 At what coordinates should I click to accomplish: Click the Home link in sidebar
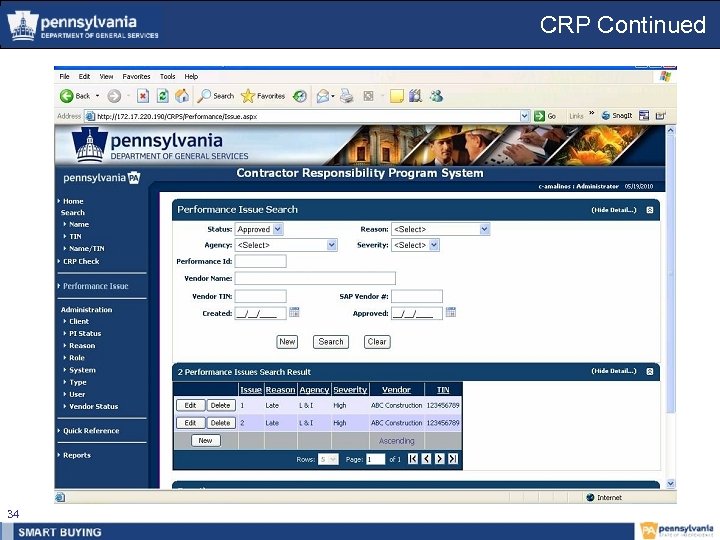(x=73, y=201)
